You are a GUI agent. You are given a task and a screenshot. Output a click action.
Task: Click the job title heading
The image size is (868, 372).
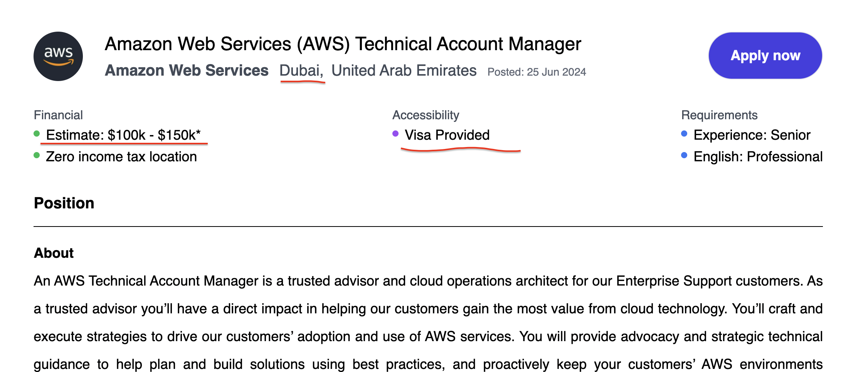pyautogui.click(x=343, y=44)
